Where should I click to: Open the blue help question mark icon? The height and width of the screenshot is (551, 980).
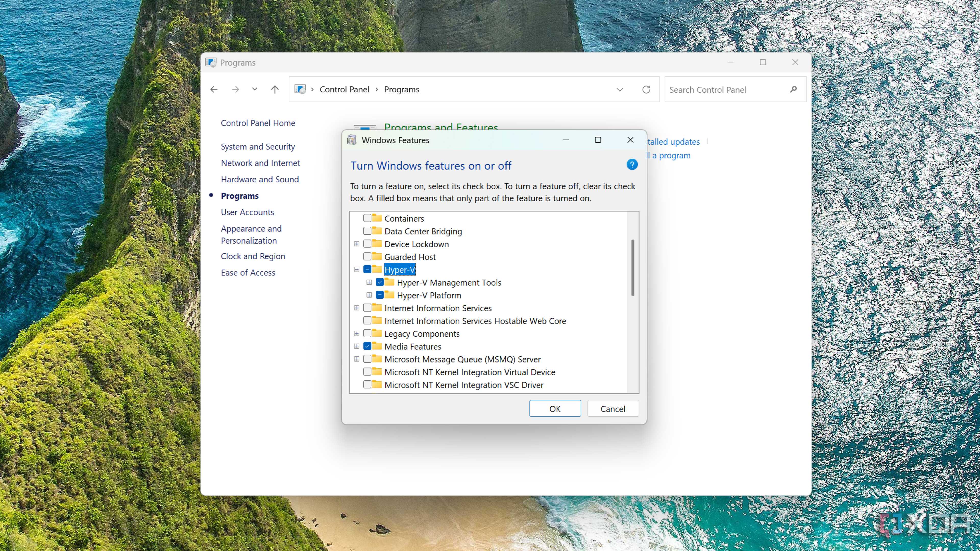[632, 165]
